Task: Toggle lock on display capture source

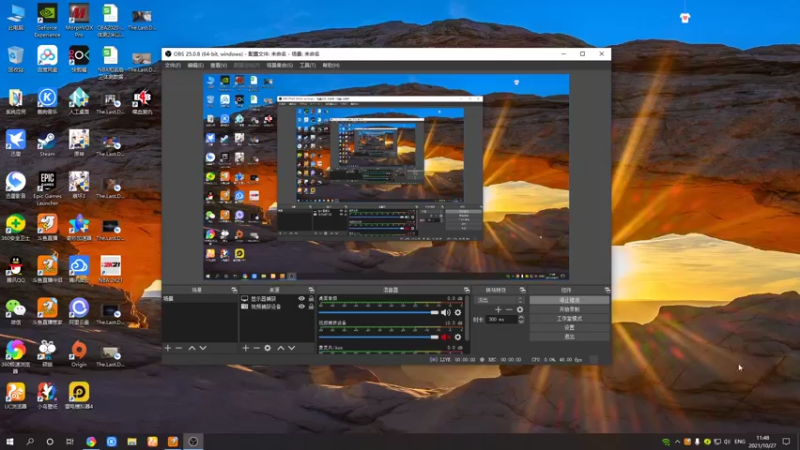Action: point(311,298)
